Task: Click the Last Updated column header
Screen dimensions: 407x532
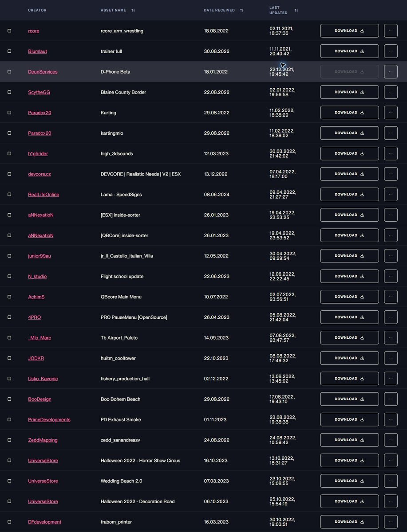Action: click(277, 10)
